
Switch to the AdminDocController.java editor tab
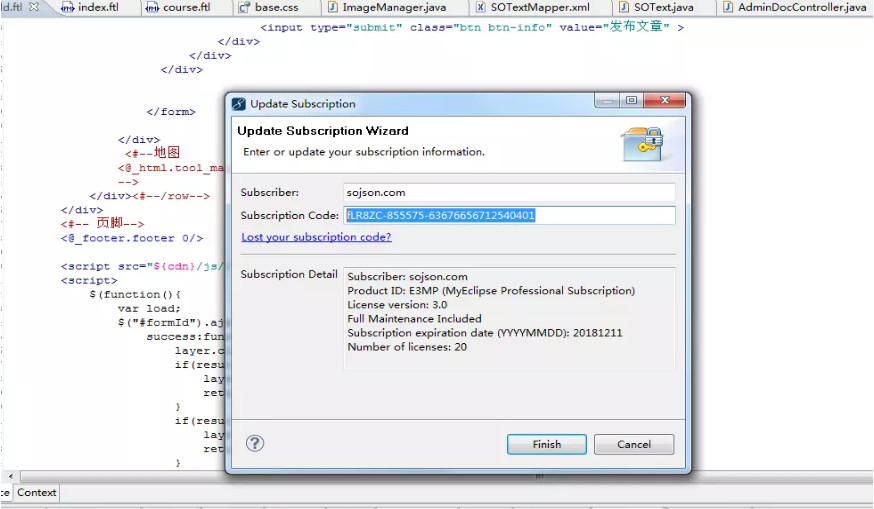pyautogui.click(x=795, y=8)
